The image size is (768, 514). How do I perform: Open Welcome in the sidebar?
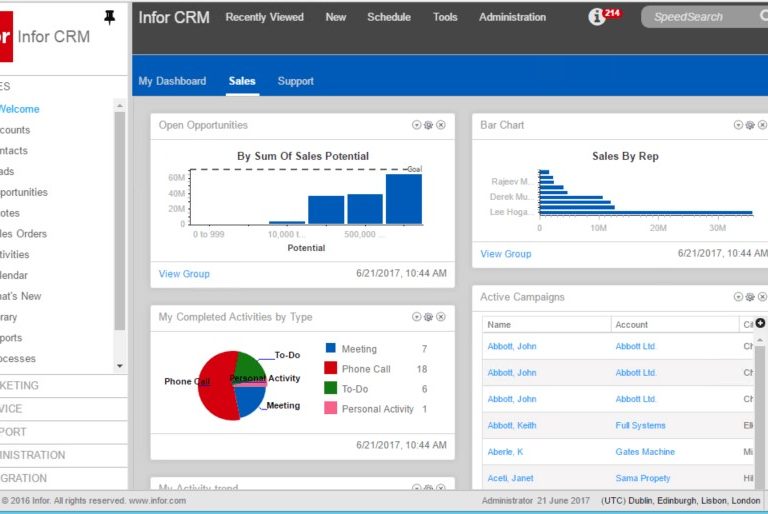(x=20, y=109)
